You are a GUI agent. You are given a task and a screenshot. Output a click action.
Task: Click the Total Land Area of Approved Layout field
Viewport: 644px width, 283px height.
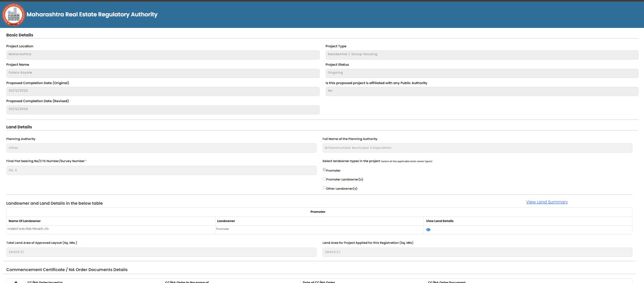tap(161, 252)
